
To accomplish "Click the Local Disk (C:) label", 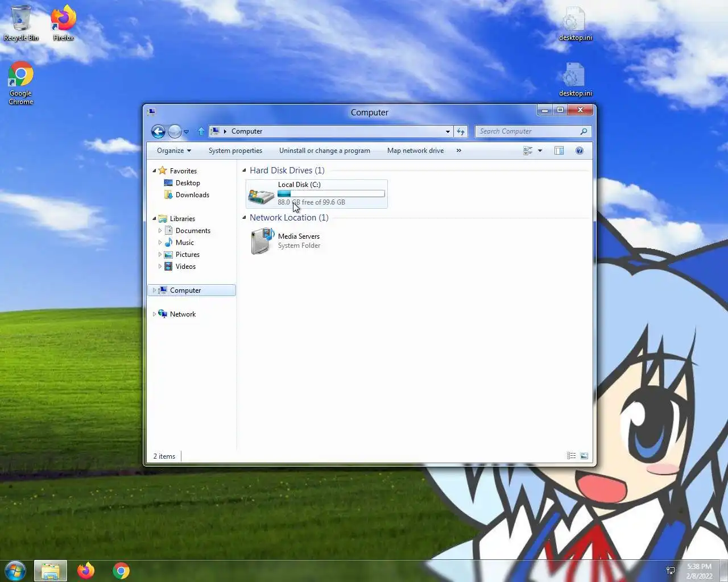I will 299,185.
